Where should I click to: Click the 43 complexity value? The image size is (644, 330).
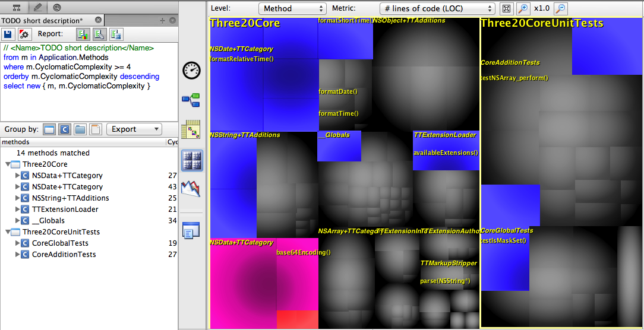point(172,187)
